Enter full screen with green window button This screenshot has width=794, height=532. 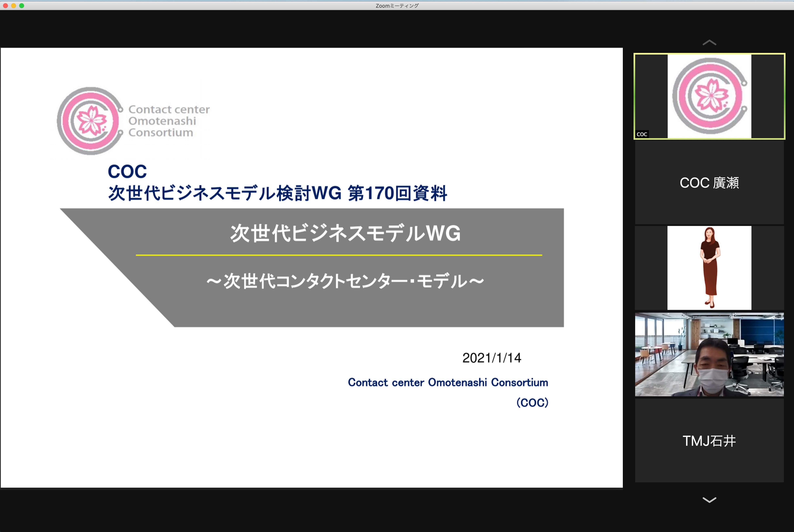pyautogui.click(x=22, y=5)
